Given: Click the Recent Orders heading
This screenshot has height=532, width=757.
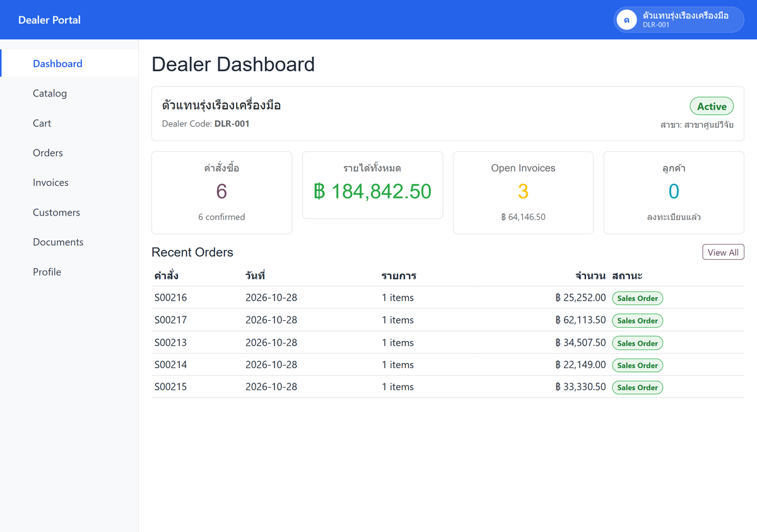Looking at the screenshot, I should point(192,252).
